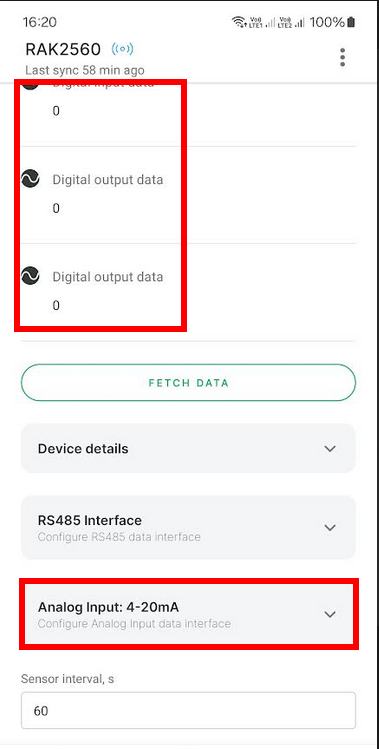Expand Device details chevron

pos(330,449)
